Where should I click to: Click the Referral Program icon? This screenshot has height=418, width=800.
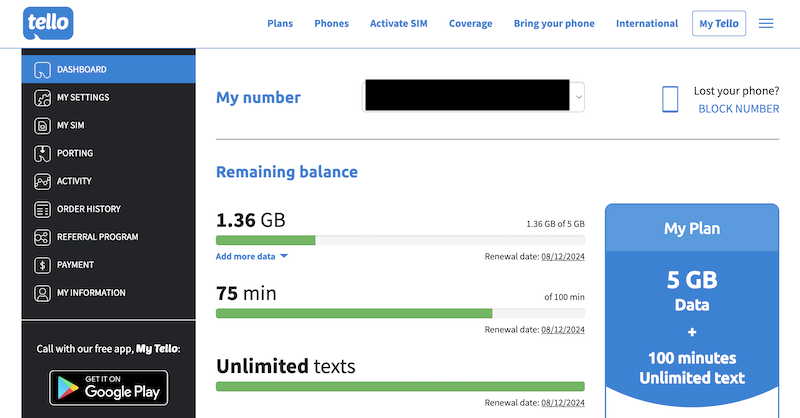coord(42,238)
